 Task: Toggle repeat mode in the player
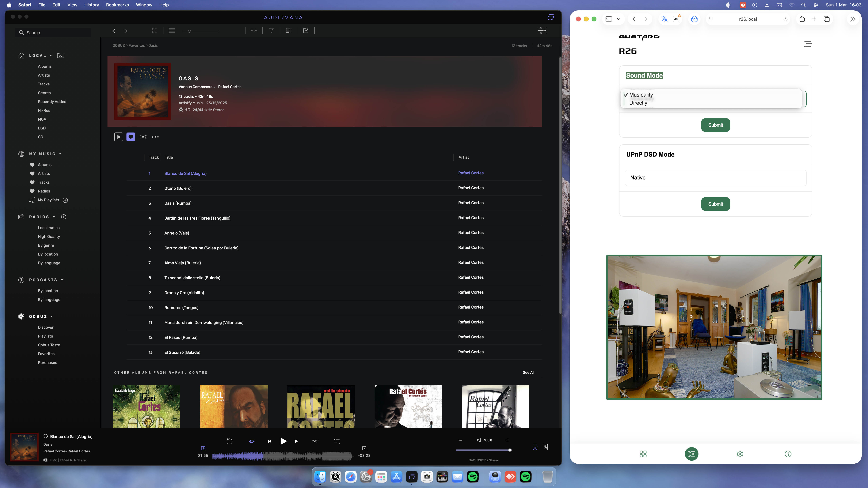252,441
